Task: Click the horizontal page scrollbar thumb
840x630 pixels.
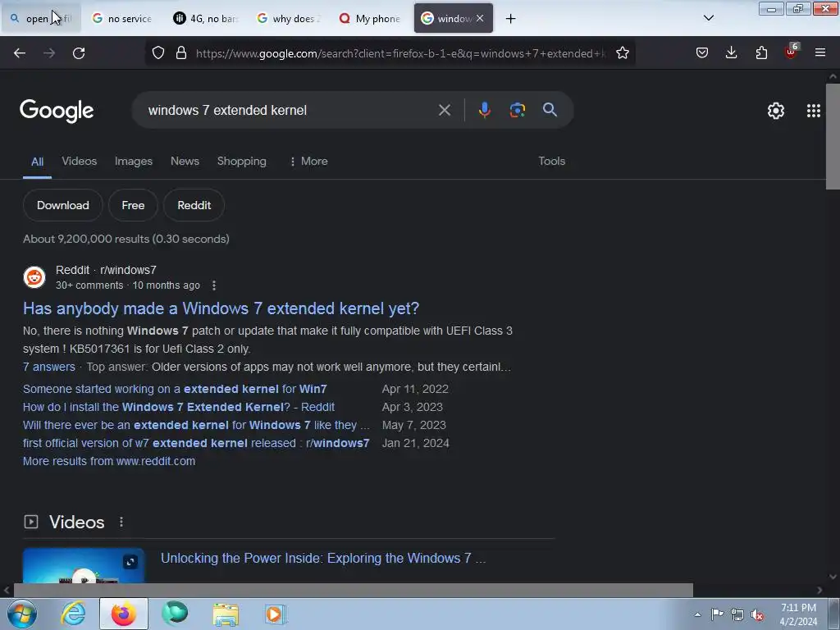Action: 353,591
